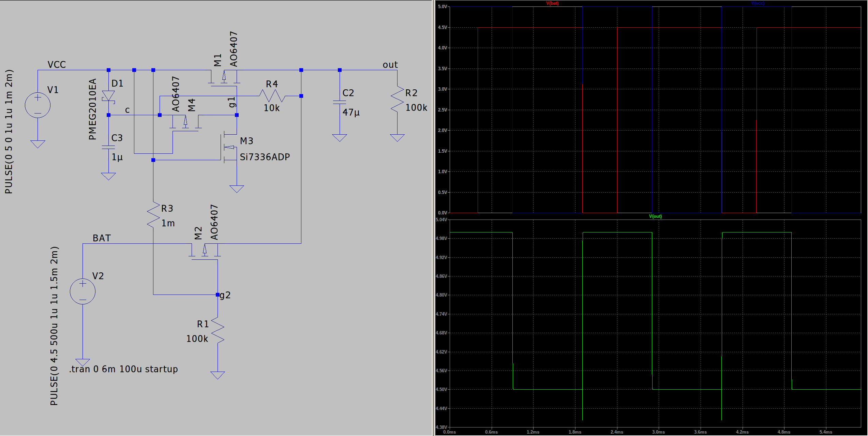Click the 4.5V label on the upper plot axis

(443, 27)
